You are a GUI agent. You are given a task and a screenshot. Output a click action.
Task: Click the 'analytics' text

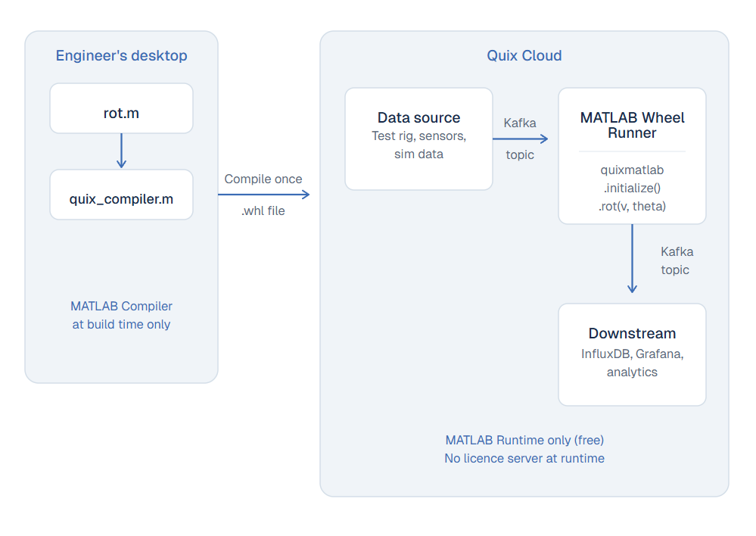(x=632, y=372)
